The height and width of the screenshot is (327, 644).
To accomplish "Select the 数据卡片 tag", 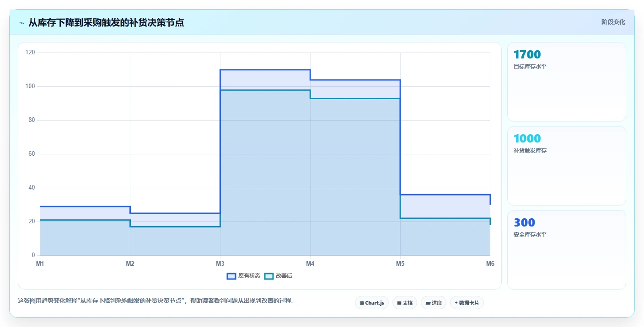I will coord(467,303).
